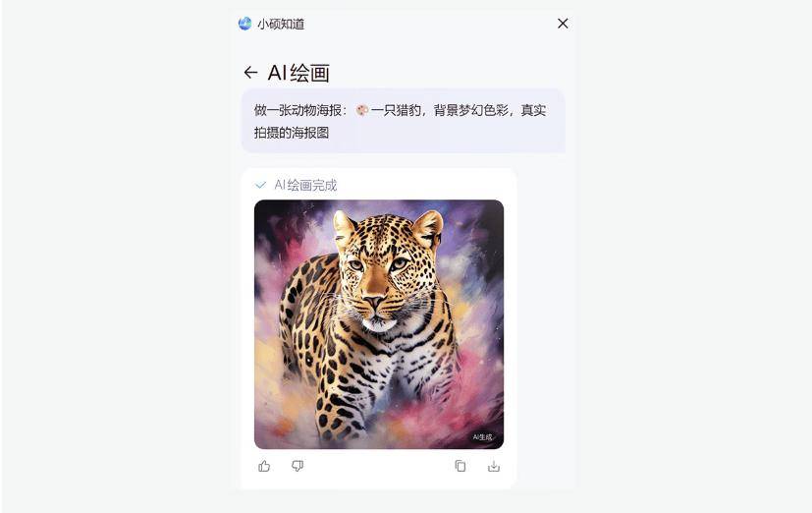
Task: Open the generated leopard image preview
Action: tap(379, 324)
